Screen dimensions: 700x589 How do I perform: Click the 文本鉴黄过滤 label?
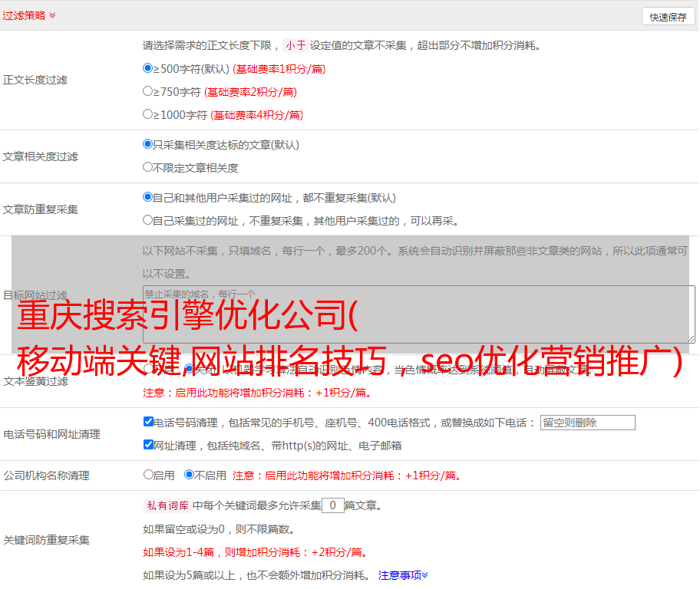coord(36,381)
